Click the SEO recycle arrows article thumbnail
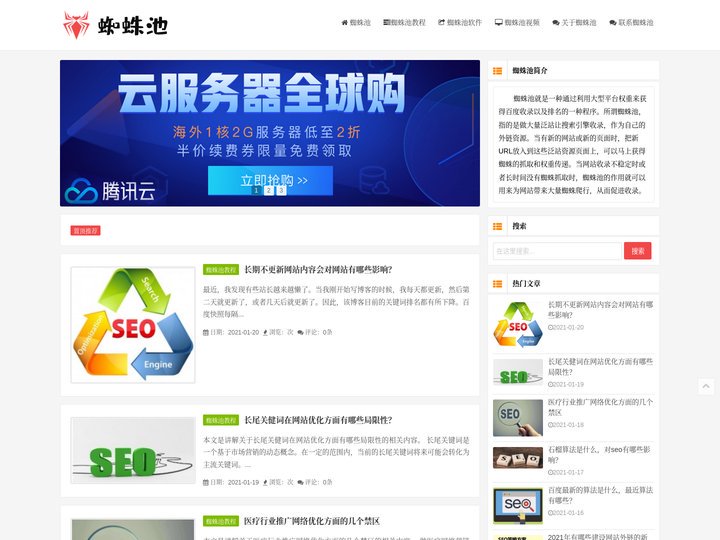This screenshot has width=720, height=540. 133,325
